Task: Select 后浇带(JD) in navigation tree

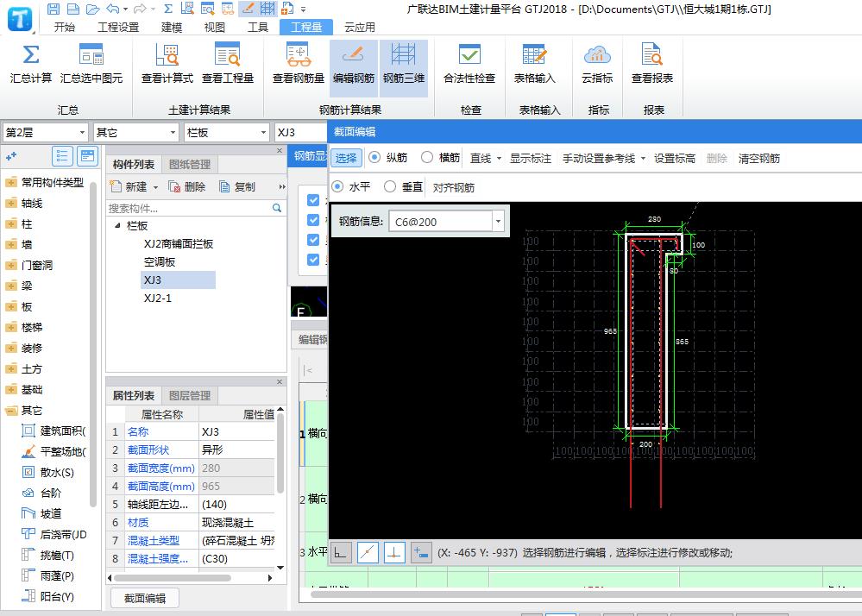Action: pyautogui.click(x=53, y=535)
